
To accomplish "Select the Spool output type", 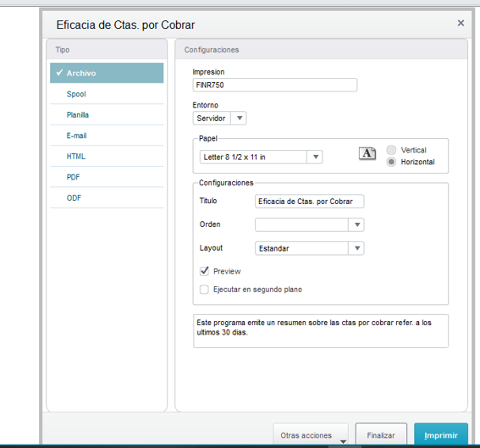I will [x=107, y=94].
